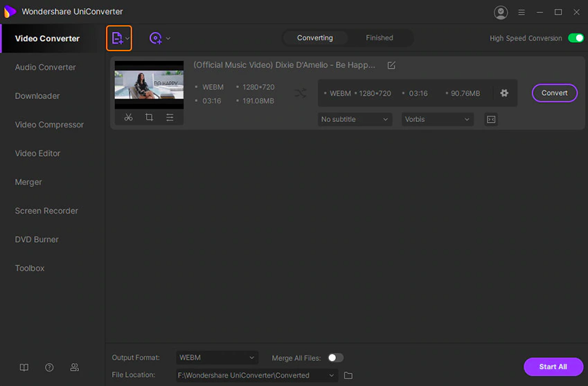Toggle Merge All Files switch
588x386 pixels.
pos(335,358)
